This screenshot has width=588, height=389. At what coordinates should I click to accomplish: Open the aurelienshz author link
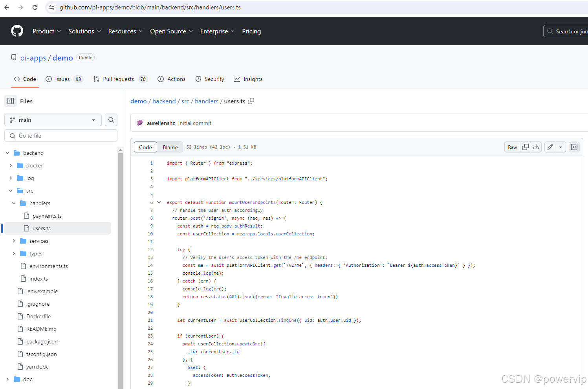[x=161, y=123]
